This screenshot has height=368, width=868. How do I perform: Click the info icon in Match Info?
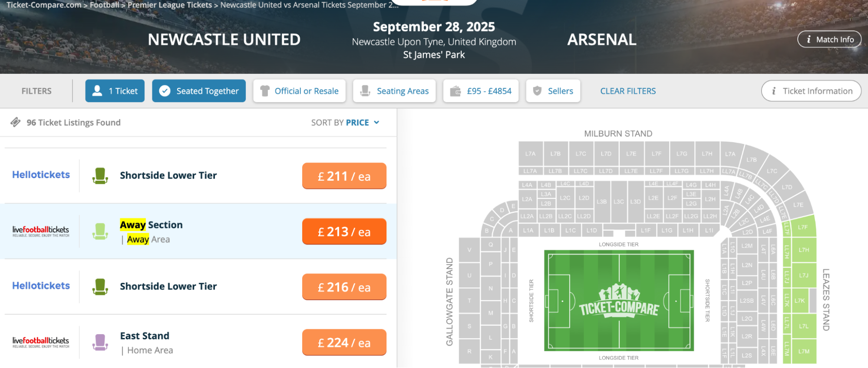coord(808,39)
